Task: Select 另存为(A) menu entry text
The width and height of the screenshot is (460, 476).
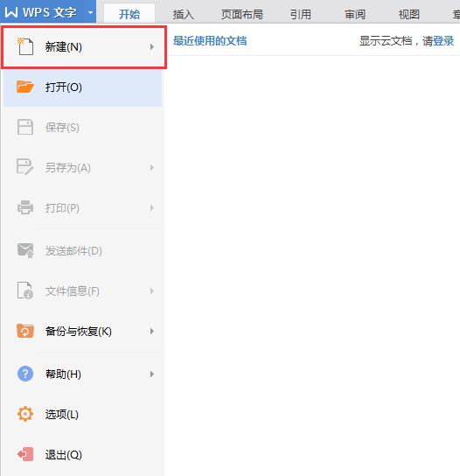Action: [x=68, y=168]
